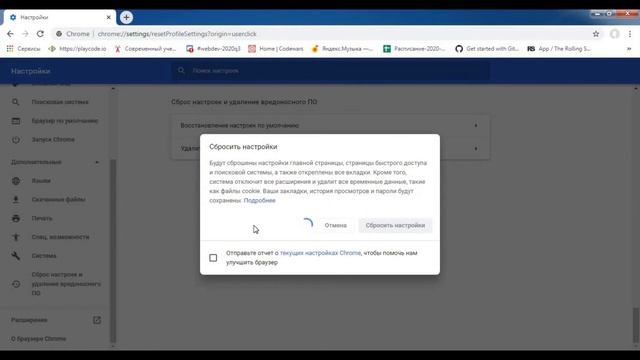The width and height of the screenshot is (640, 360).
Task: Open the Яндекс.Музыка bookmark
Action: (342, 49)
